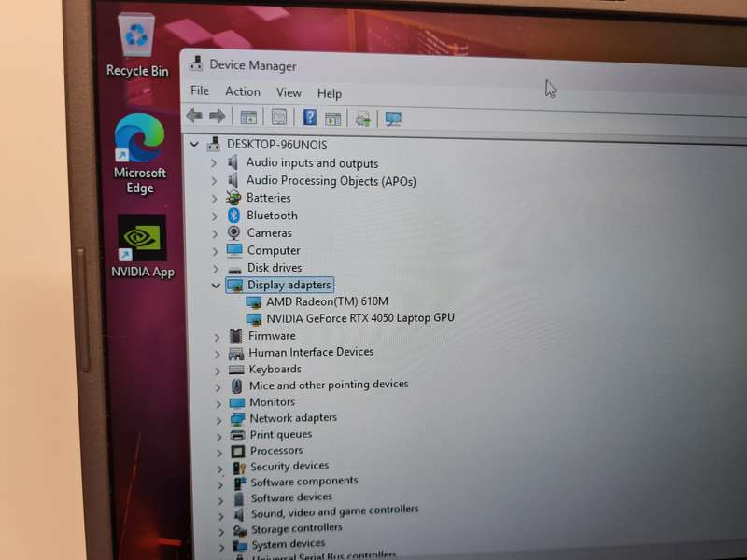747x560 pixels.
Task: Click the blue question mark Help icon
Action: pyautogui.click(x=310, y=118)
